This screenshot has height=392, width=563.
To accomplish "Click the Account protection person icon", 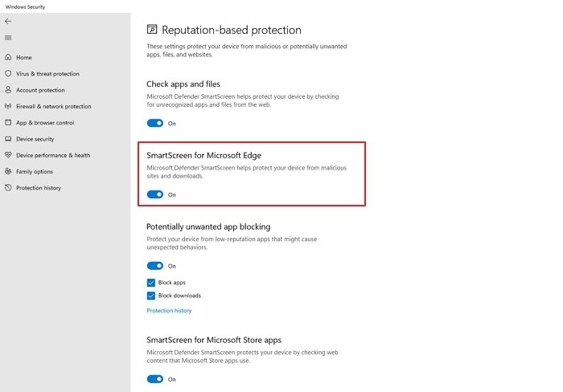I will [x=8, y=90].
